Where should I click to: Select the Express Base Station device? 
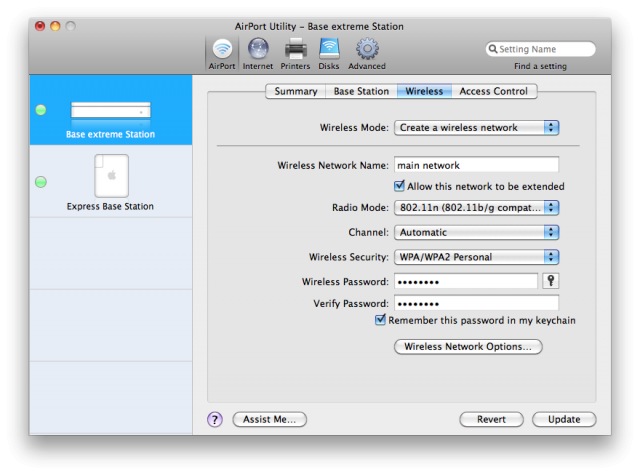click(111, 182)
